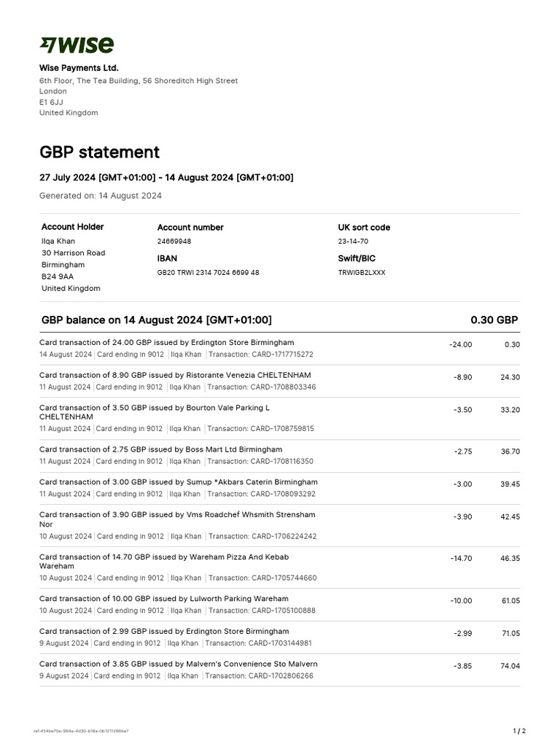Select the IBAN GB20 TRWI value
Image resolution: width=560 pixels, height=747 pixels.
(x=208, y=273)
